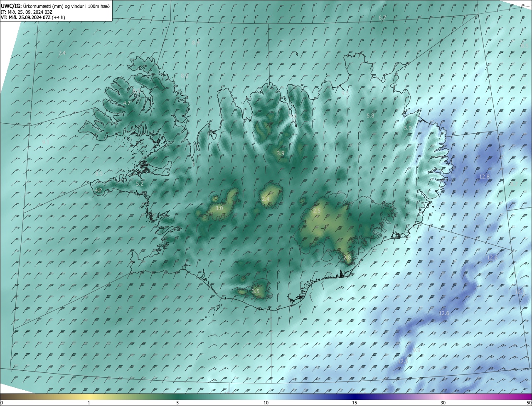Image resolution: width=532 pixels, height=406 pixels.
Task: Click the 3.5 value label on the map
Action: (x=256, y=291)
